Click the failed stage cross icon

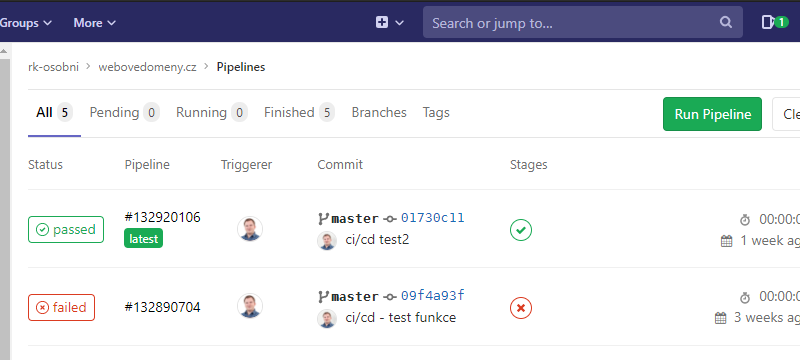pyautogui.click(x=521, y=308)
